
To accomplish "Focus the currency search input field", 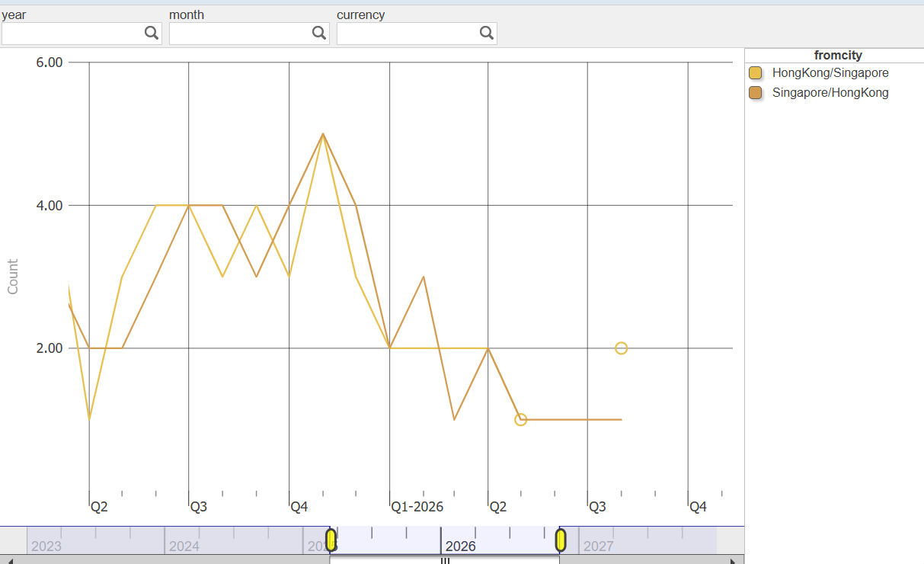I will pos(408,33).
